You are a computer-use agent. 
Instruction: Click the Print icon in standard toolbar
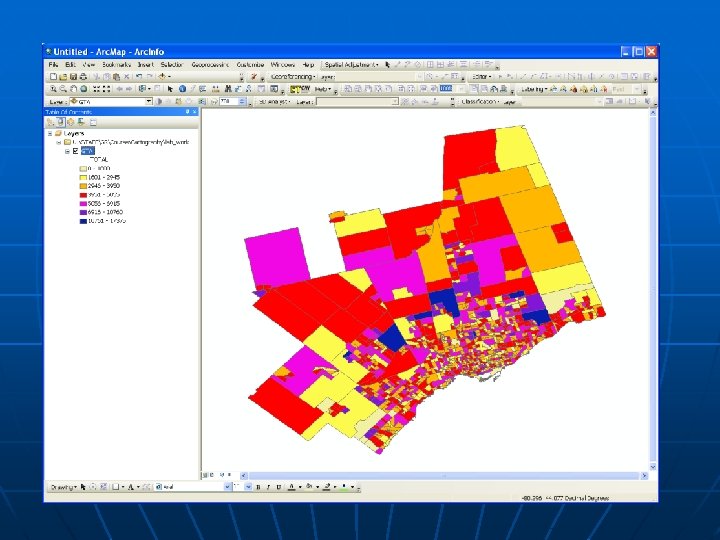[83, 76]
